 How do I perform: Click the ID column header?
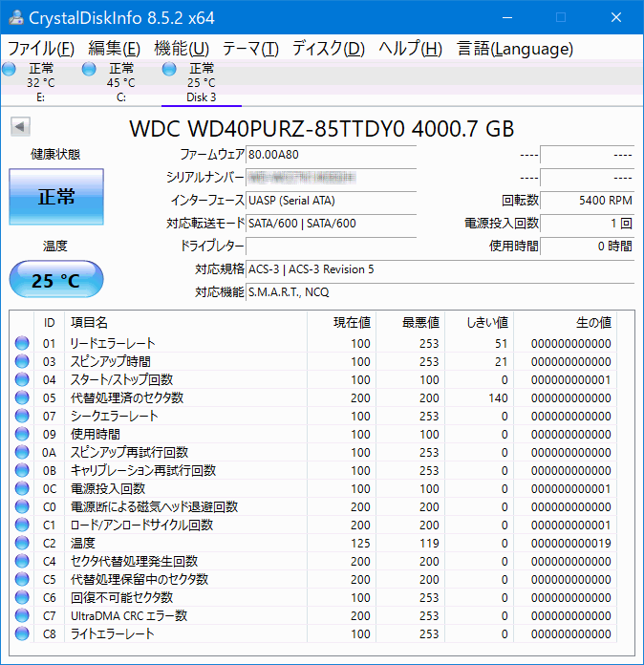click(50, 323)
